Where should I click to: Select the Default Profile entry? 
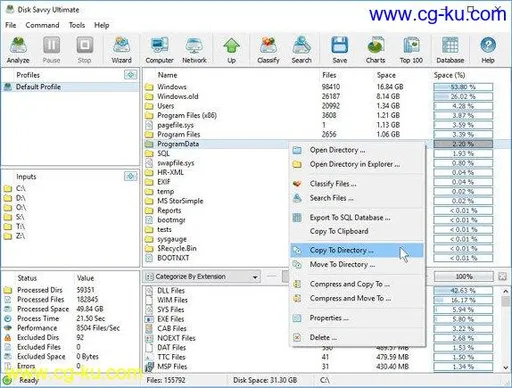(x=70, y=87)
